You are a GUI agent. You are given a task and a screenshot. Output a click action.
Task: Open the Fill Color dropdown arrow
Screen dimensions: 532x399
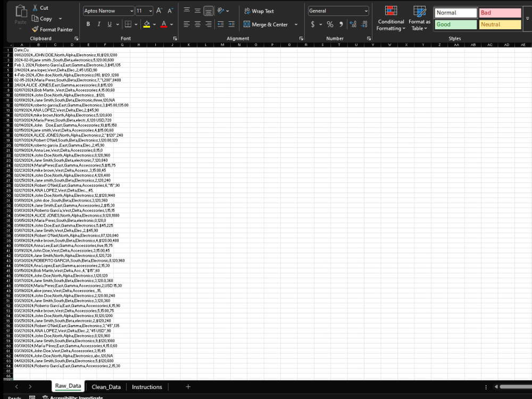(x=154, y=24)
